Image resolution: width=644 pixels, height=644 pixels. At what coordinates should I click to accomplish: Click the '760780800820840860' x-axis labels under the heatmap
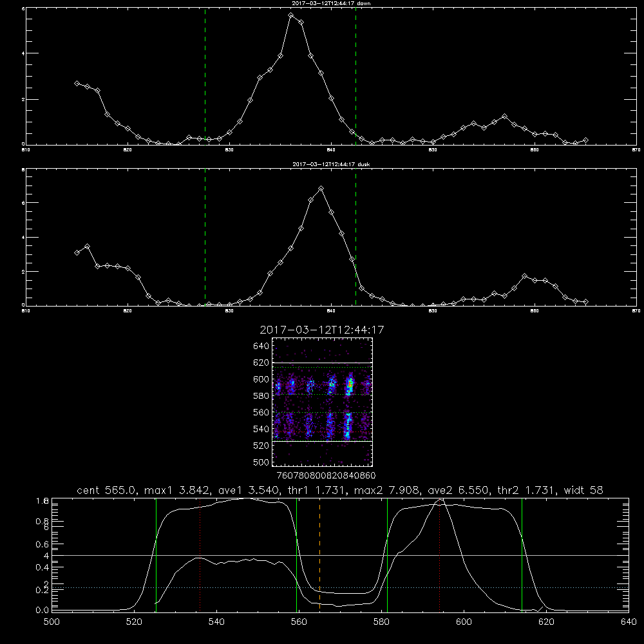pyautogui.click(x=326, y=475)
